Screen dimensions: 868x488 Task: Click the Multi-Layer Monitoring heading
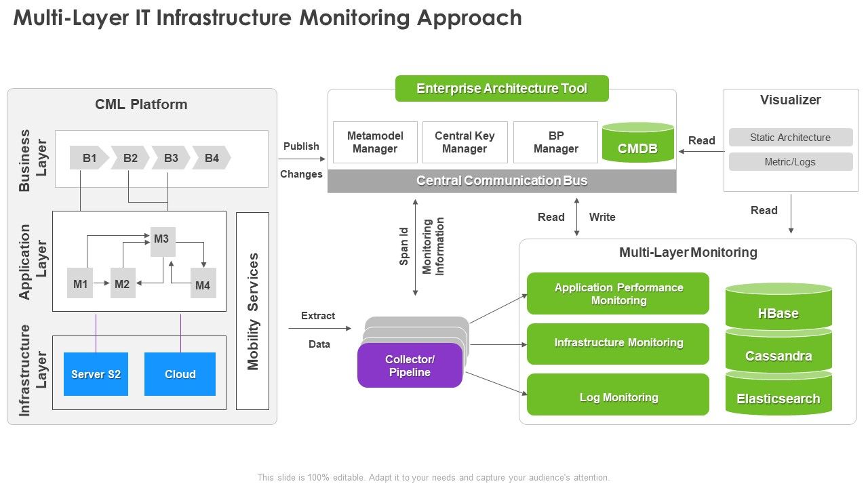point(688,253)
